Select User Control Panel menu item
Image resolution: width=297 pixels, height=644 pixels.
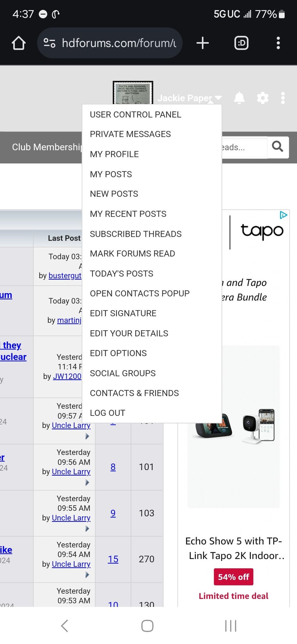point(136,115)
